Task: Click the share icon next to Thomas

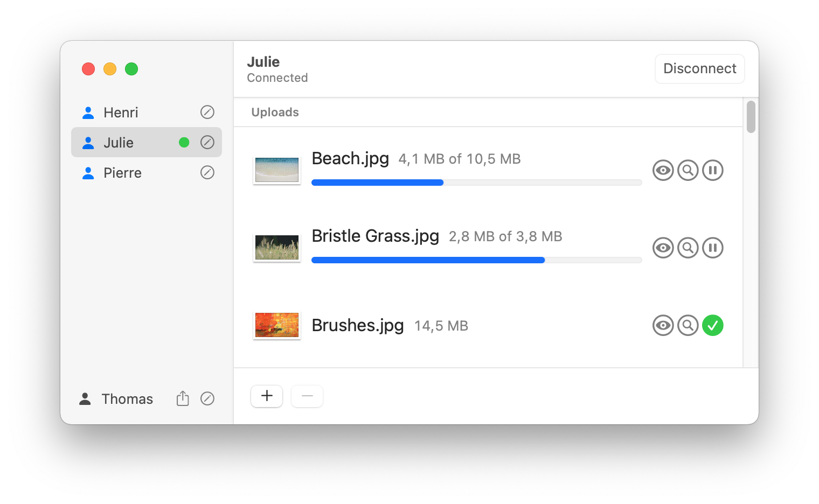Action: tap(183, 398)
